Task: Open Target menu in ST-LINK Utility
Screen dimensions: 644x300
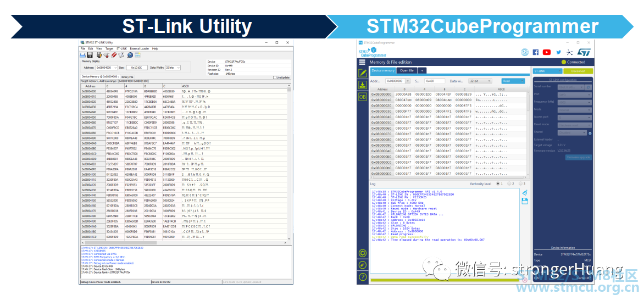Action: click(x=109, y=48)
